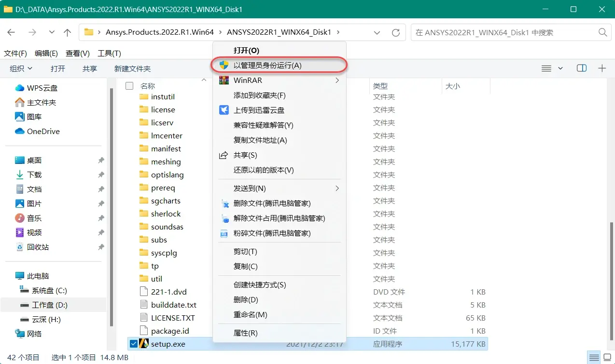Click 共享(S) in the context menu
This screenshot has height=364, width=615.
point(279,155)
